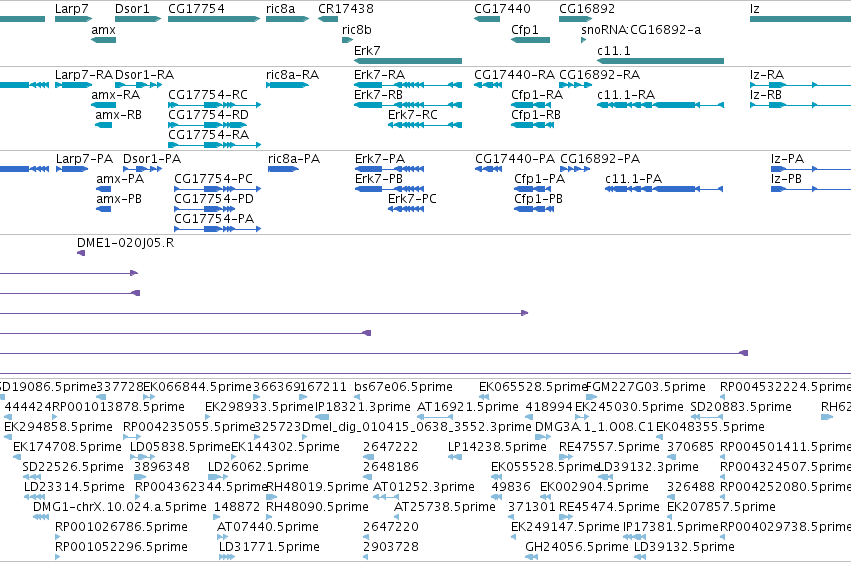The image size is (851, 562).
Task: Click EST GH24056.5prime
Action: tap(531, 557)
